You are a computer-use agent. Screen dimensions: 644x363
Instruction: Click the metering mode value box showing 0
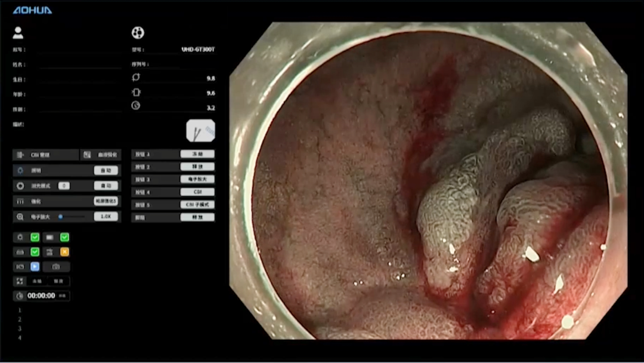[64, 186]
